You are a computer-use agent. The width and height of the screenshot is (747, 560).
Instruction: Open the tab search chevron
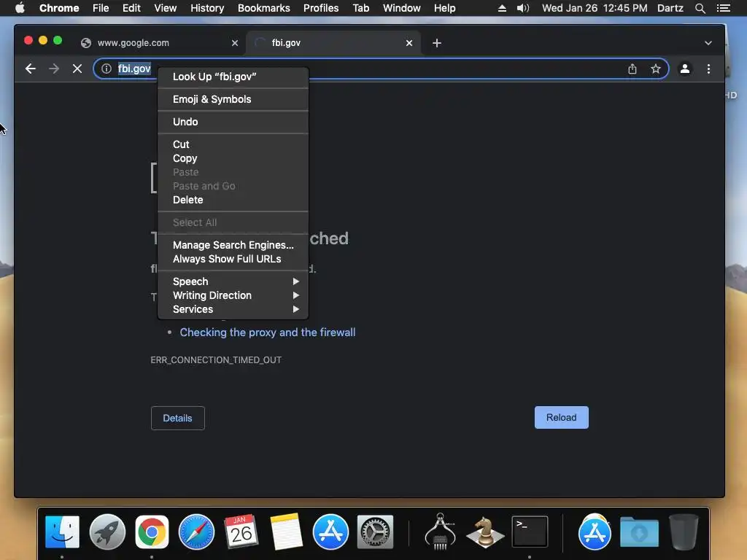coord(708,43)
